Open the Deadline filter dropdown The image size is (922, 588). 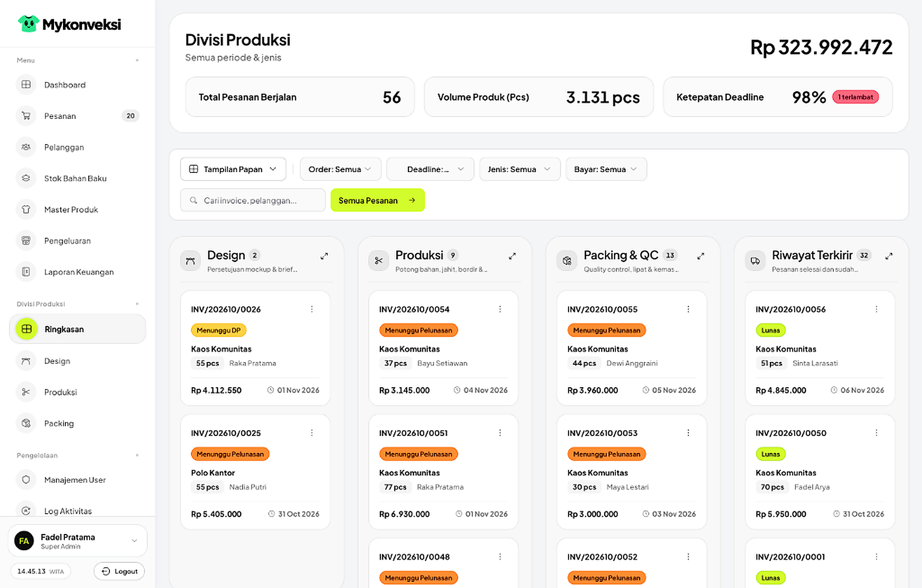(x=430, y=169)
